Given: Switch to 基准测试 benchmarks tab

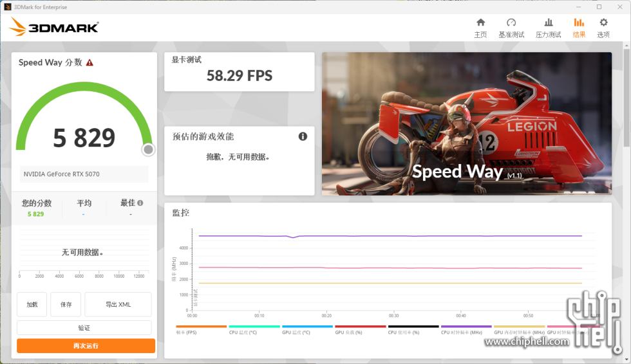Looking at the screenshot, I should [511, 28].
